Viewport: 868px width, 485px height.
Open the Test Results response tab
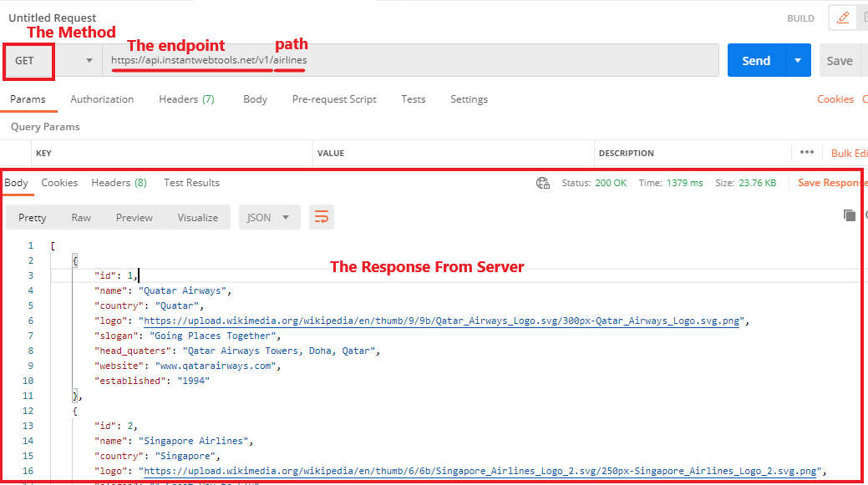(x=191, y=183)
